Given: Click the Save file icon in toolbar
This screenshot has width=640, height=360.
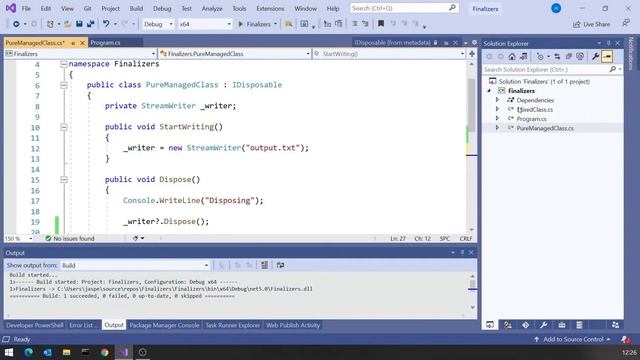Looking at the screenshot, I should pos(79,24).
